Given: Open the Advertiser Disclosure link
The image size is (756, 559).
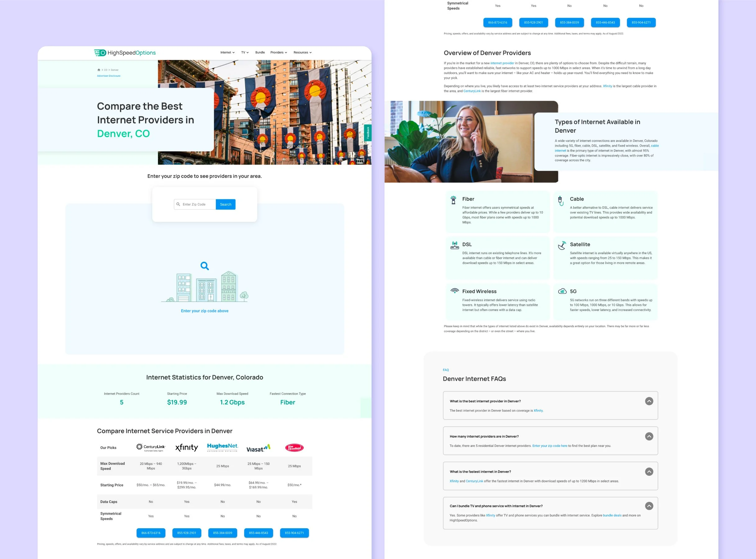Looking at the screenshot, I should [109, 76].
